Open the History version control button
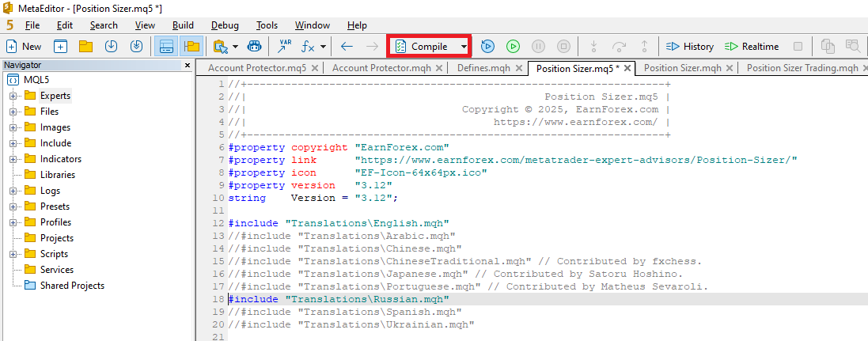 (x=690, y=47)
